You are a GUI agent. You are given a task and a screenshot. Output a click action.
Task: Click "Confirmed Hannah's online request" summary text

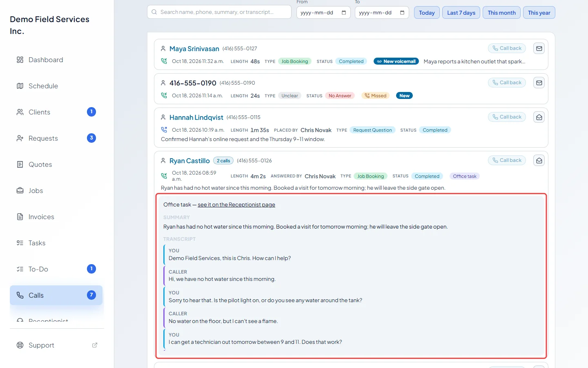pyautogui.click(x=243, y=139)
